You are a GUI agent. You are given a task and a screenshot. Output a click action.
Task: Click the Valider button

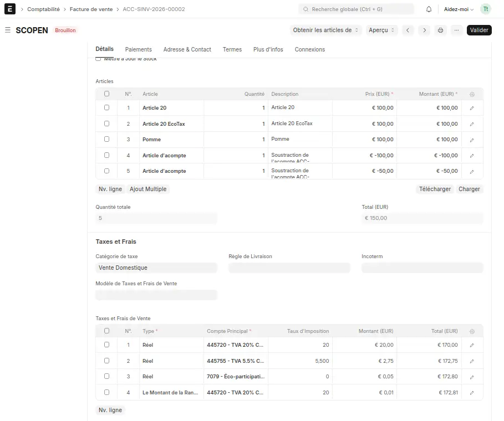tap(479, 30)
